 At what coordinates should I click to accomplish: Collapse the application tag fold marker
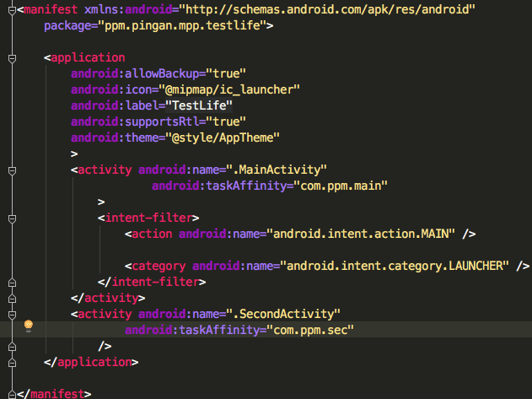[12, 59]
